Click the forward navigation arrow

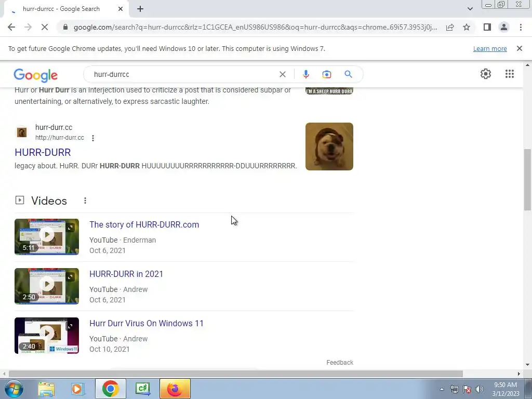[28, 27]
